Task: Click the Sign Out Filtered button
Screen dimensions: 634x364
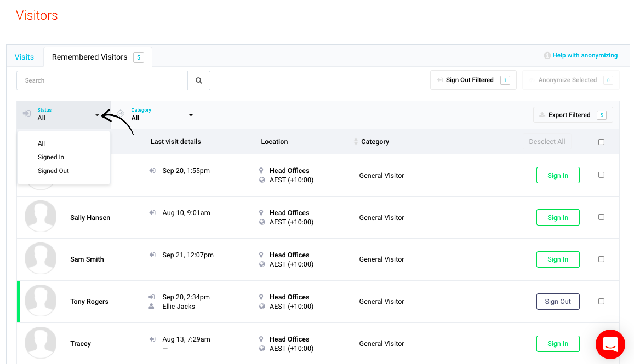Action: (x=473, y=80)
